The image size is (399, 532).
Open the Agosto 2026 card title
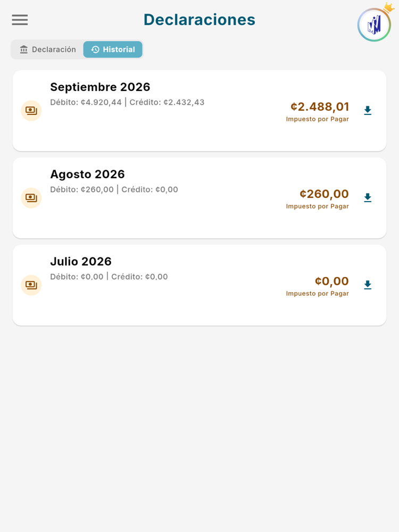coord(88,174)
